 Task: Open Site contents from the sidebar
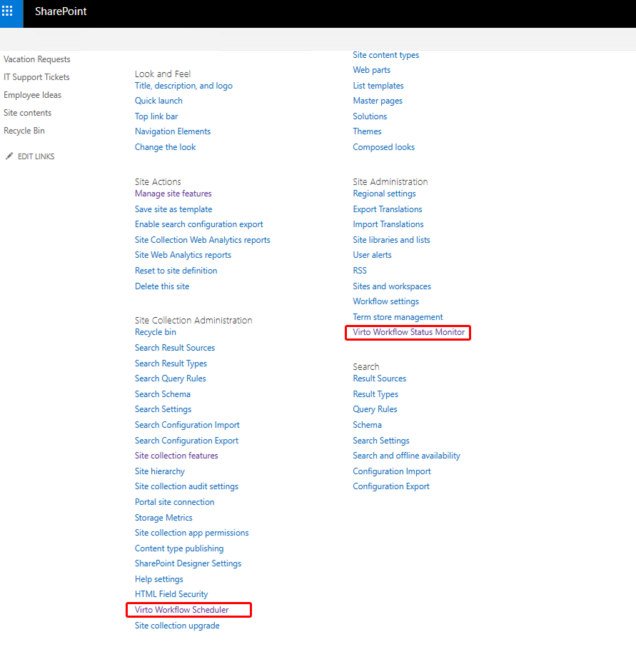[x=27, y=112]
